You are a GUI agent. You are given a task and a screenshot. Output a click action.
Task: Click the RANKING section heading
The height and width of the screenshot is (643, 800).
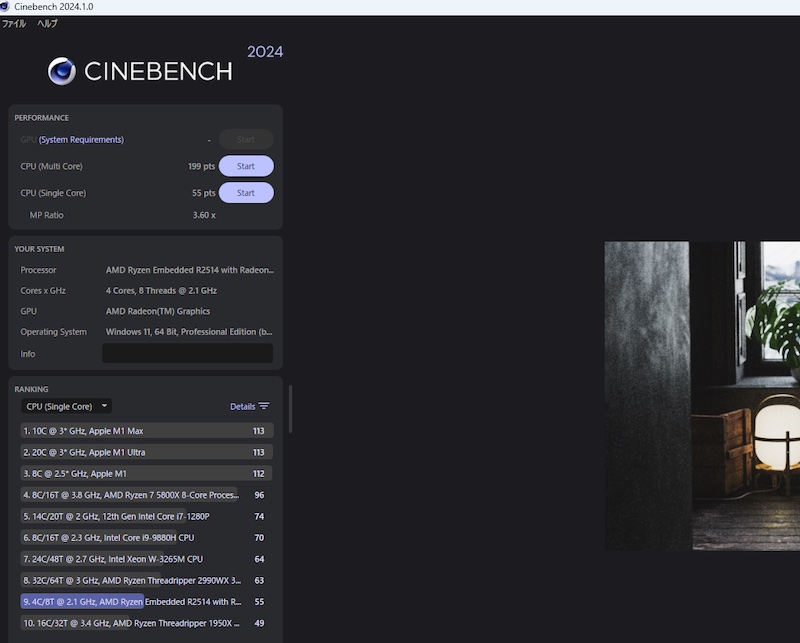coord(31,389)
